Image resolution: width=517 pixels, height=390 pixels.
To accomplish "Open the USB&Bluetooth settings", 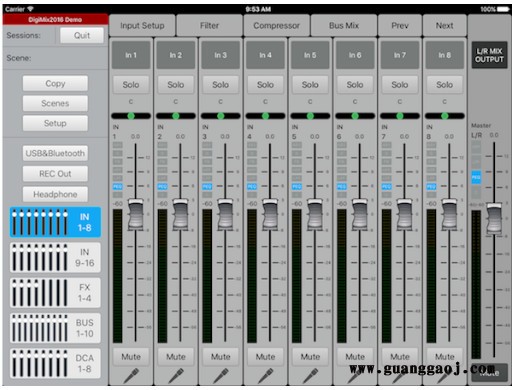I will point(55,153).
